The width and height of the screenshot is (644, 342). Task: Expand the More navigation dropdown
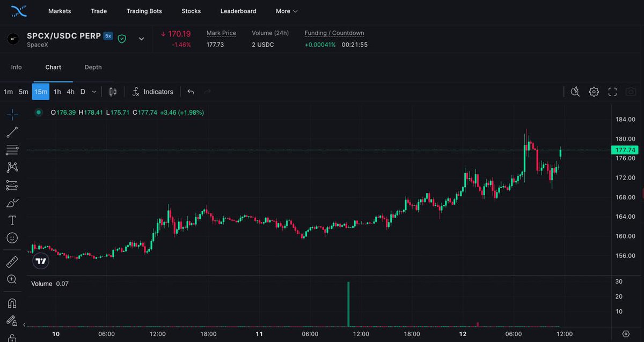click(x=287, y=11)
